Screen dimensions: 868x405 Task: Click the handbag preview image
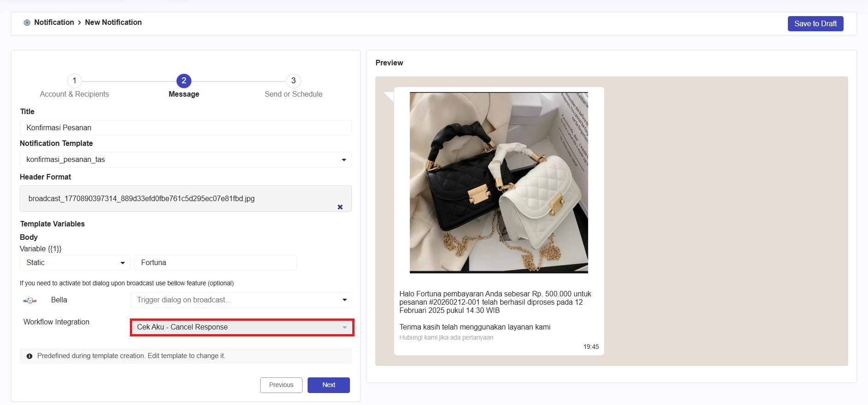(499, 183)
